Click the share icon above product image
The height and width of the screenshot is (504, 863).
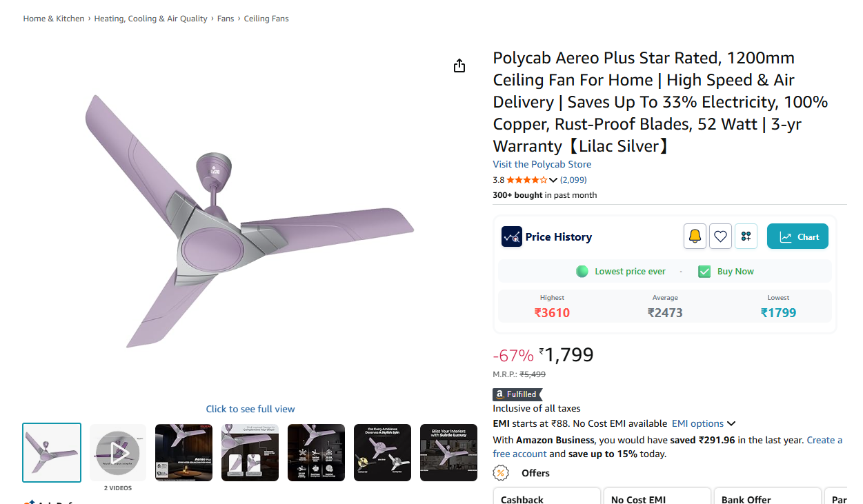click(459, 65)
